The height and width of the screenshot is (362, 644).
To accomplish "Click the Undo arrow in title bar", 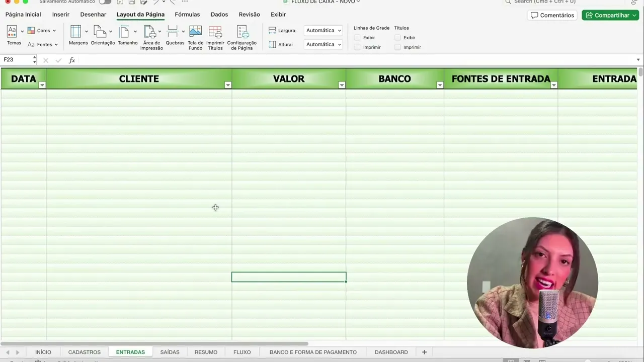I will point(156,2).
